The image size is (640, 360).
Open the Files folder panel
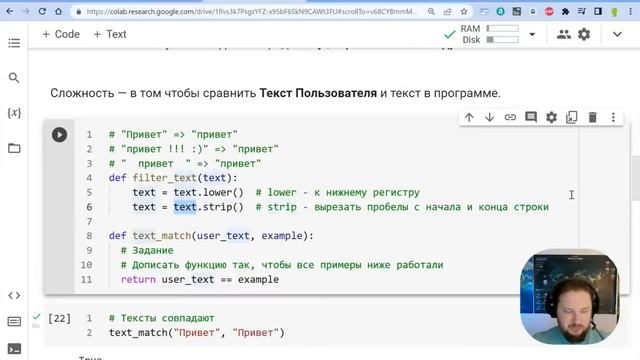[14, 148]
